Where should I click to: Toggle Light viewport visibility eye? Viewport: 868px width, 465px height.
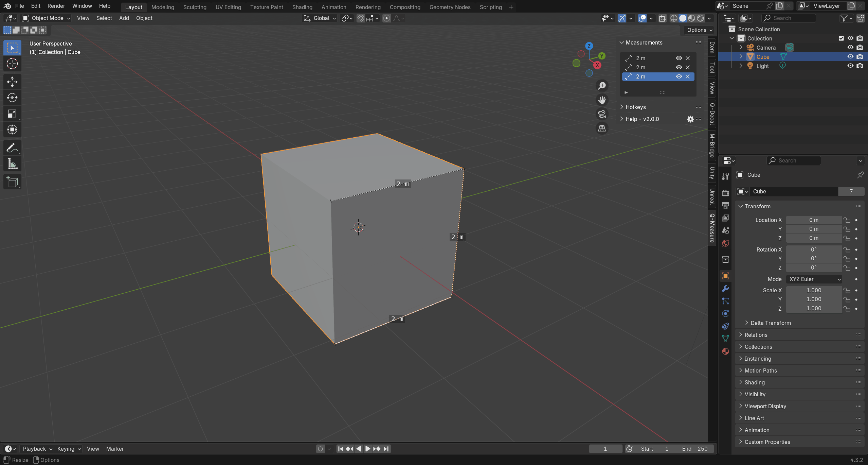click(850, 66)
